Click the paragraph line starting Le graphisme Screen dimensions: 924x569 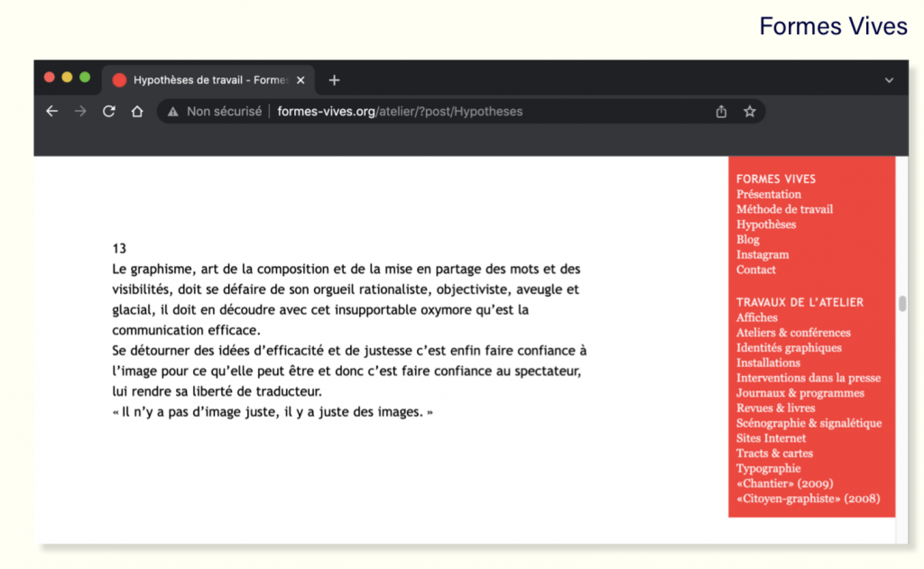[x=346, y=270]
